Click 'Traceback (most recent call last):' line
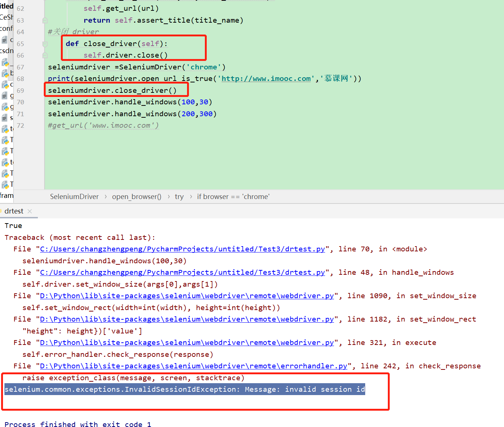This screenshot has width=504, height=427. pyautogui.click(x=80, y=238)
